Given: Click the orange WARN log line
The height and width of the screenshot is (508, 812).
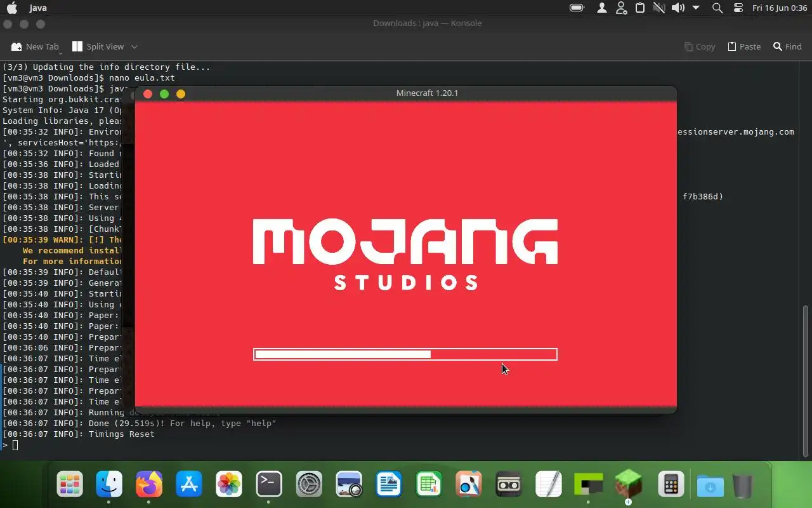Looking at the screenshot, I should click(x=63, y=240).
